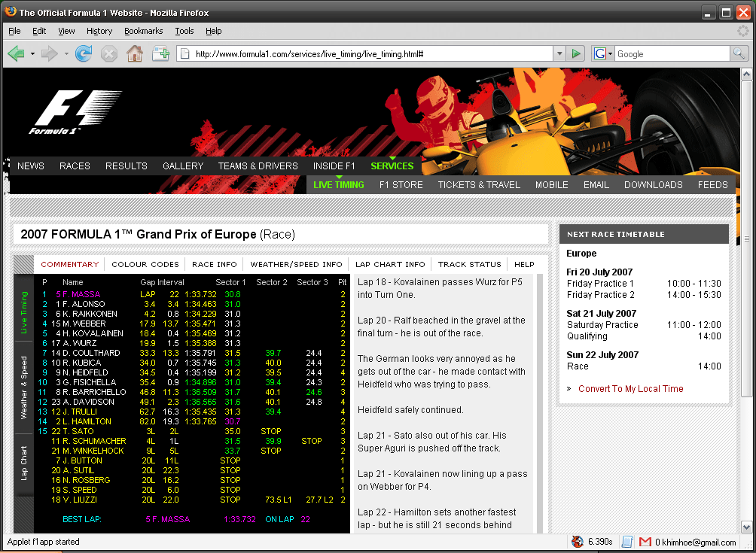Click the load-timer Firefox icon in status bar

click(x=577, y=542)
